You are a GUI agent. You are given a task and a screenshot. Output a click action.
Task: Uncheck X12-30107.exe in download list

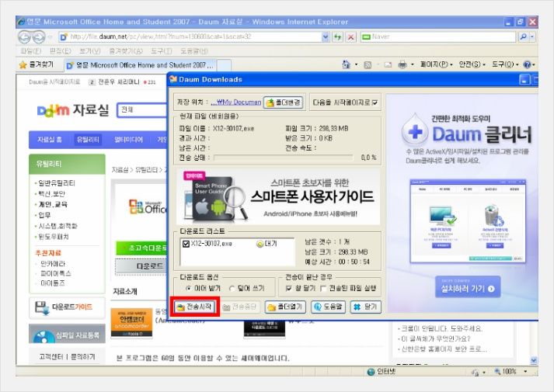(186, 244)
